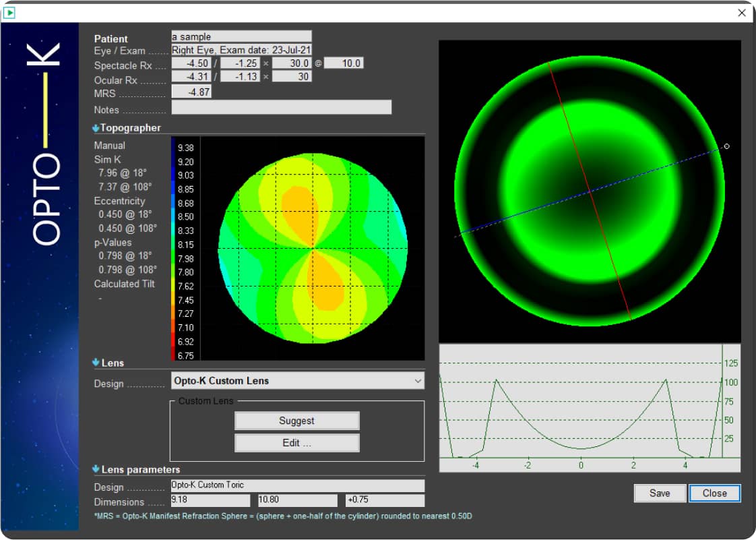
Task: Open the lens Design dropdown
Action: pyautogui.click(x=296, y=380)
